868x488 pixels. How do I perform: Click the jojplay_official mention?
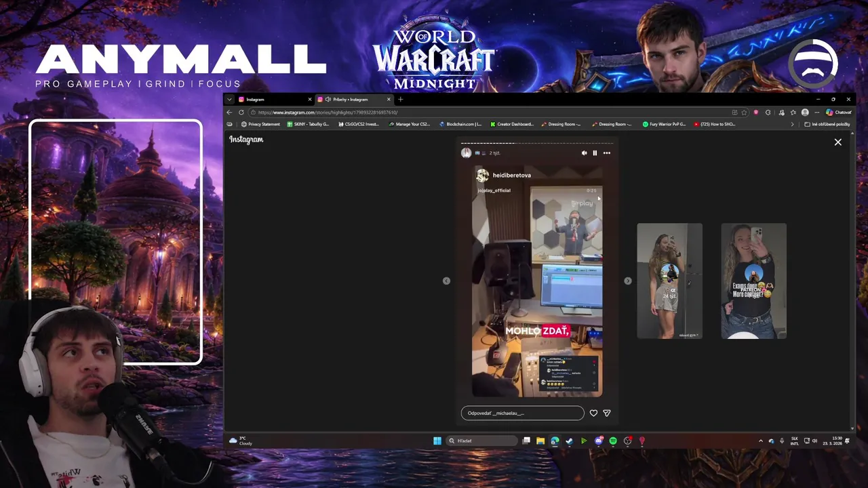tap(494, 190)
